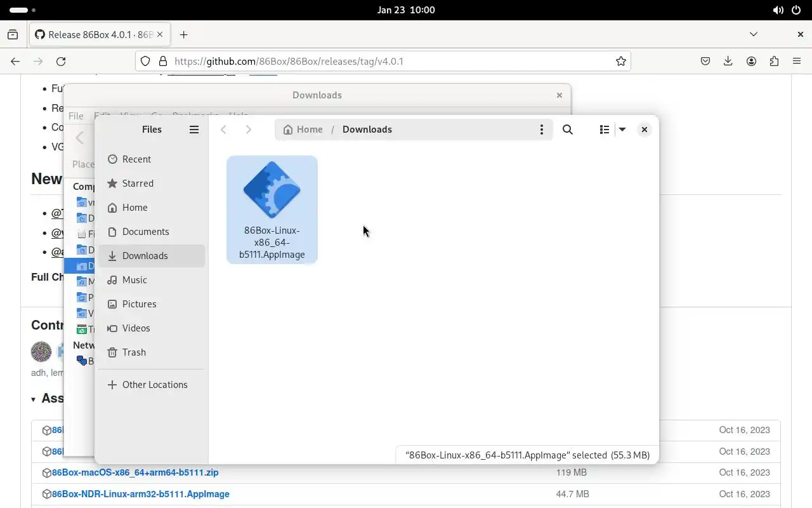Open the Files hamburger menu
This screenshot has width=812, height=508.
pyautogui.click(x=194, y=130)
